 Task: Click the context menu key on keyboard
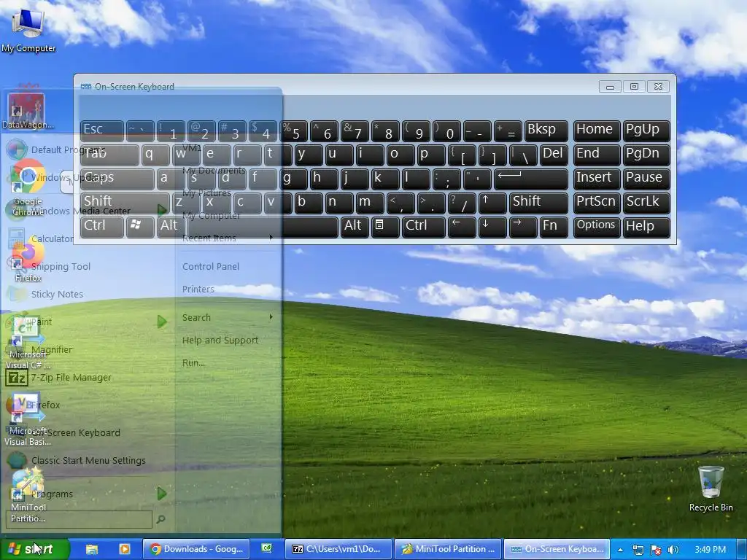click(x=385, y=227)
